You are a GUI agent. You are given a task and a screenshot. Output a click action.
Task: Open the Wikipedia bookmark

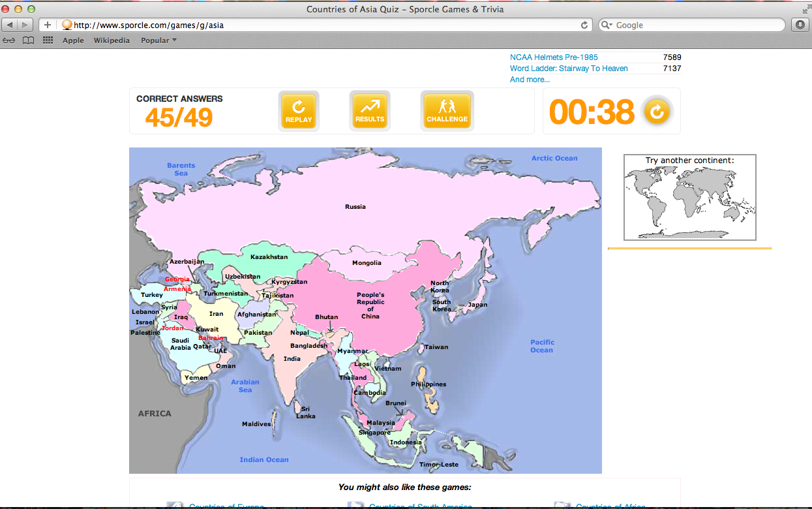(x=112, y=40)
